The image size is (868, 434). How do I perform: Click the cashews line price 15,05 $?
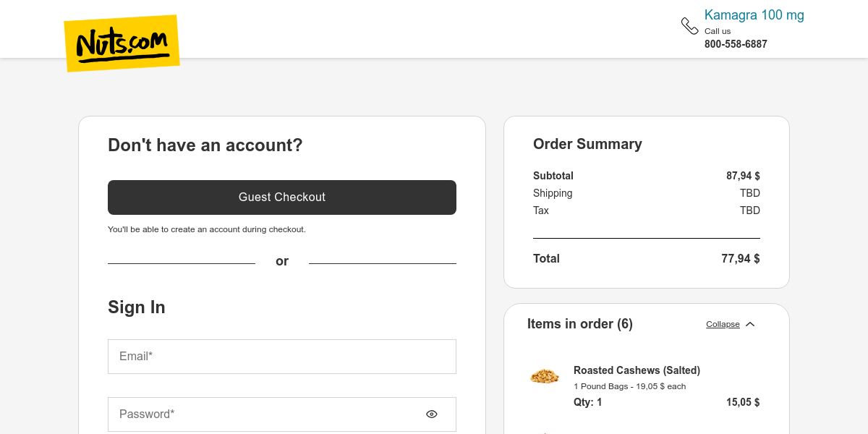tap(743, 402)
